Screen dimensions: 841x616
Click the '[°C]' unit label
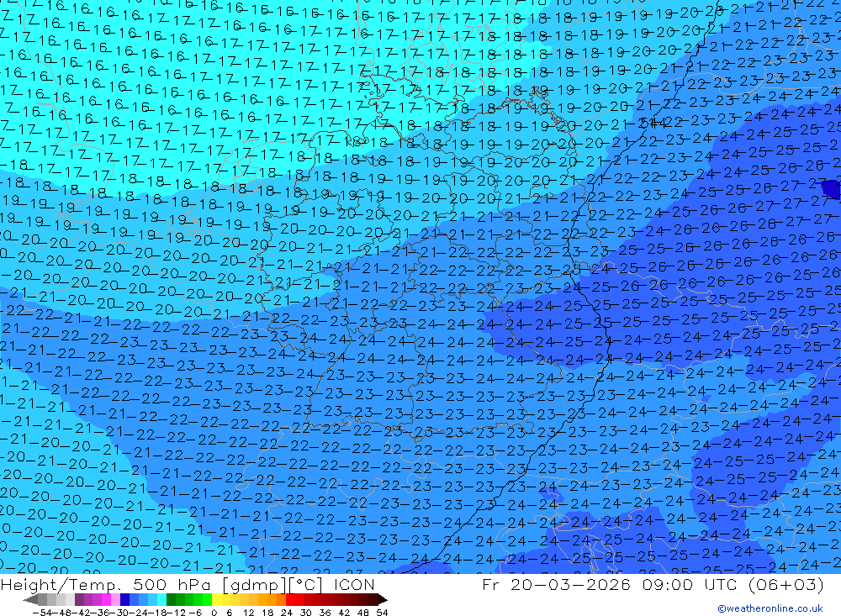(306, 585)
